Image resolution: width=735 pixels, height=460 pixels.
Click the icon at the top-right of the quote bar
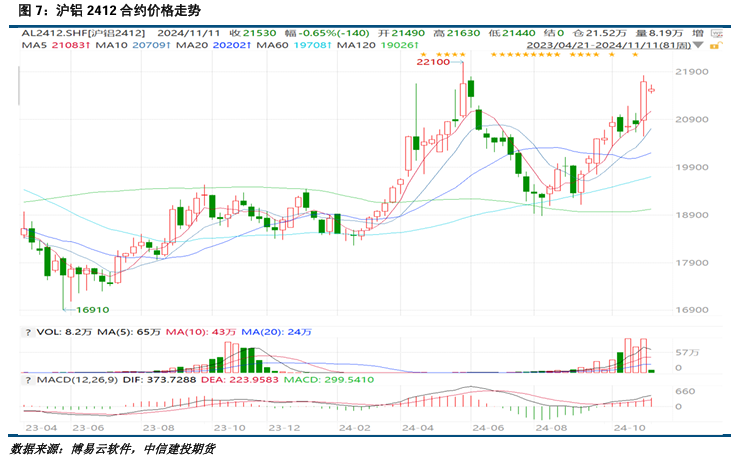point(715,32)
